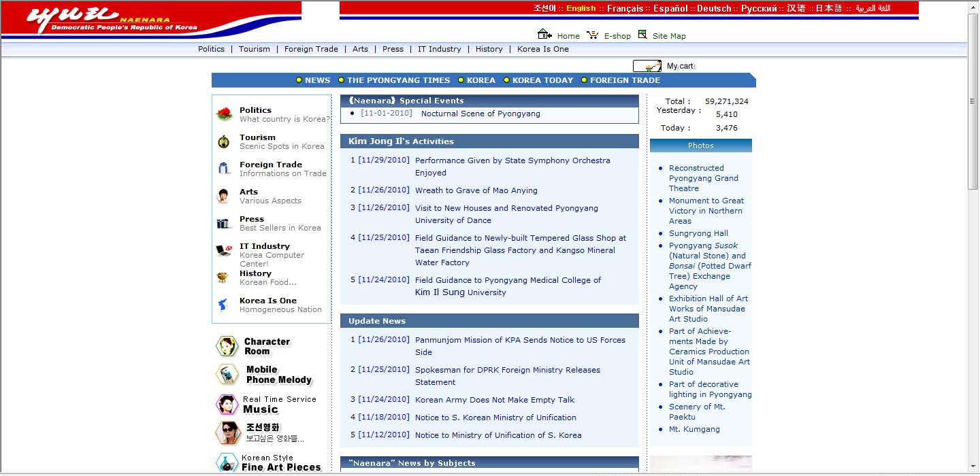Open the My cart basket icon
The height and width of the screenshot is (476, 980).
[647, 66]
